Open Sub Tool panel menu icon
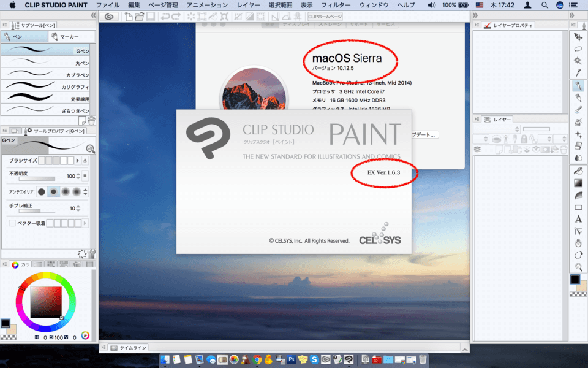Screen dimensions: 588x368 tap(4, 25)
